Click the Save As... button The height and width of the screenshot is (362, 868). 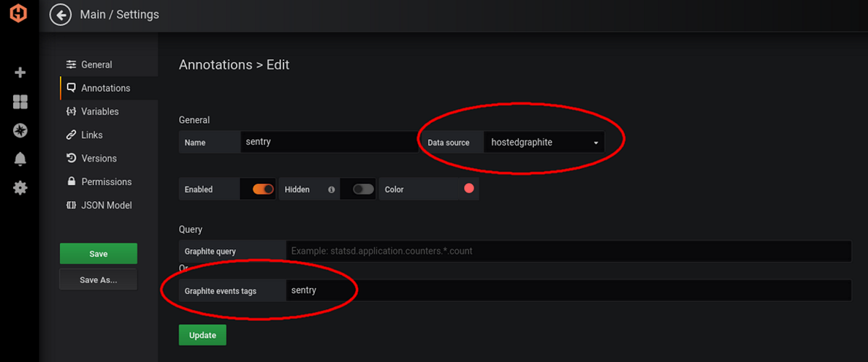98,279
